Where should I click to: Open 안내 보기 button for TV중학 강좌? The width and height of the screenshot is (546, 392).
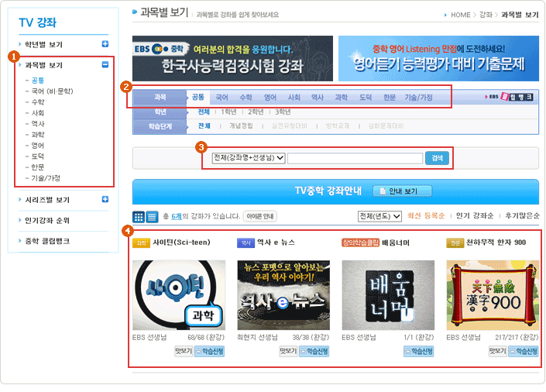tap(403, 191)
